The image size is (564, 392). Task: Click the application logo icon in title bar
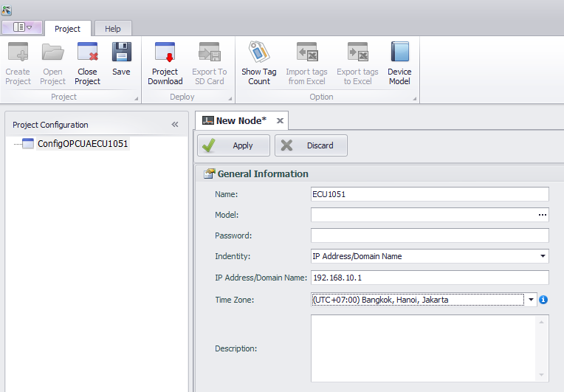7,10
